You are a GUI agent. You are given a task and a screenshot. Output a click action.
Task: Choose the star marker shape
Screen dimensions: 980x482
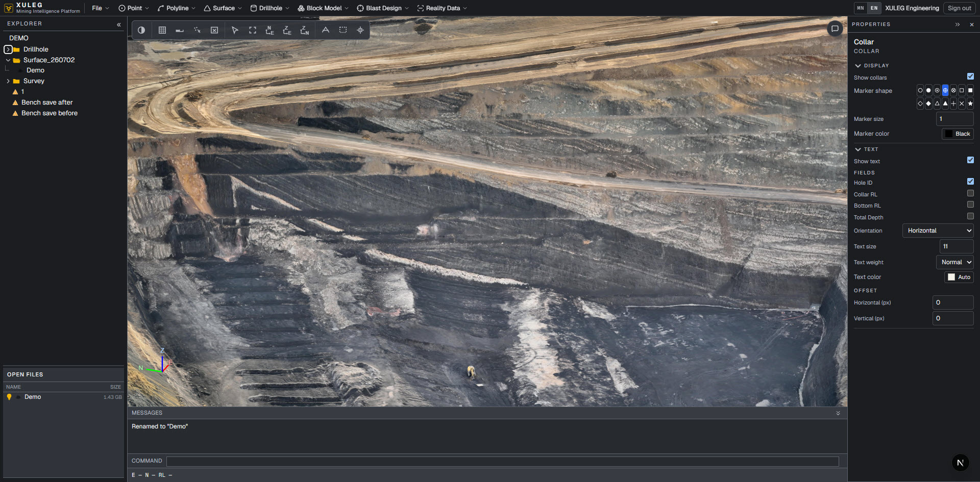[x=970, y=104]
